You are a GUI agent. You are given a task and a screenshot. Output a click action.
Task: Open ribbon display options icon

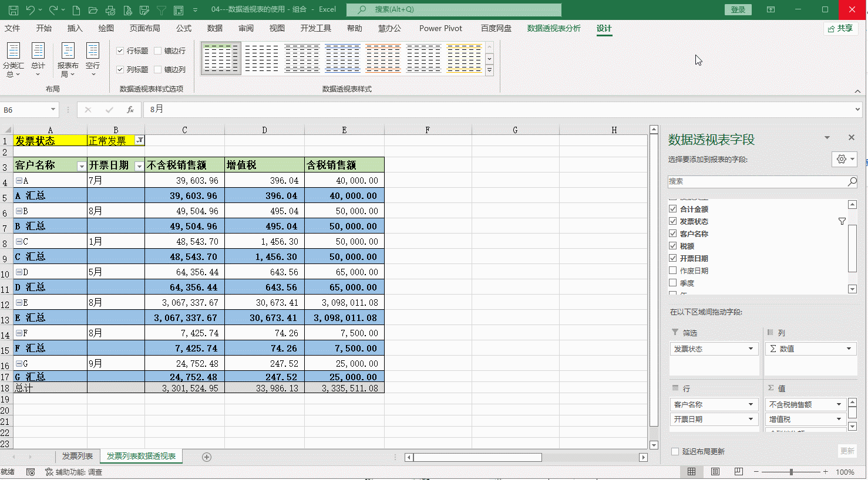771,10
